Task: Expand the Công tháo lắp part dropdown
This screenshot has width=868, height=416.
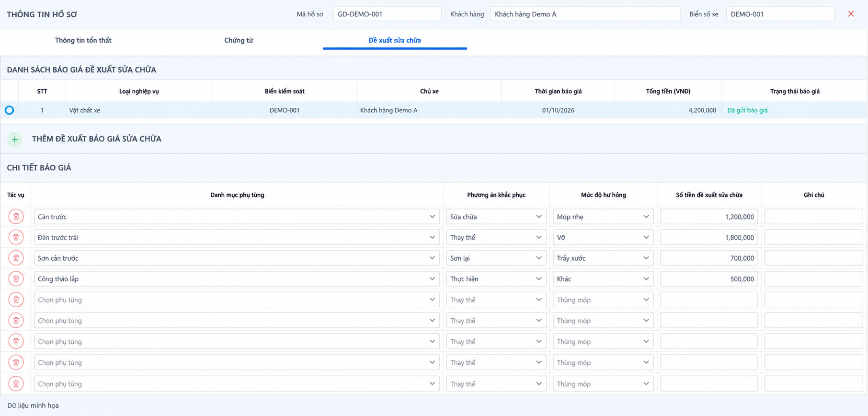Action: (237, 279)
